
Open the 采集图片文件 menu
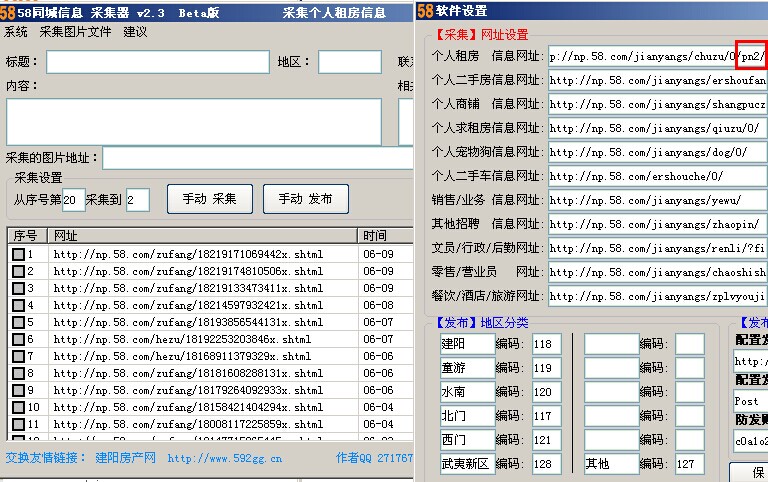pyautogui.click(x=75, y=32)
